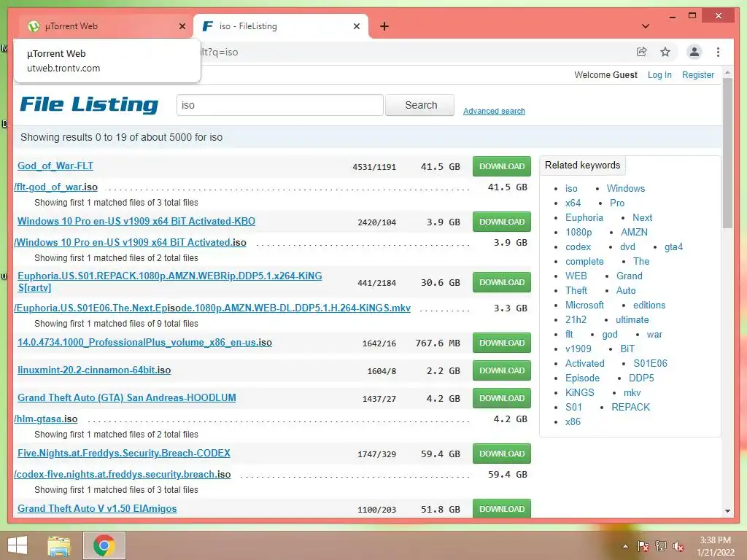Expand the tab search chevron
The height and width of the screenshot is (560, 747).
[646, 26]
